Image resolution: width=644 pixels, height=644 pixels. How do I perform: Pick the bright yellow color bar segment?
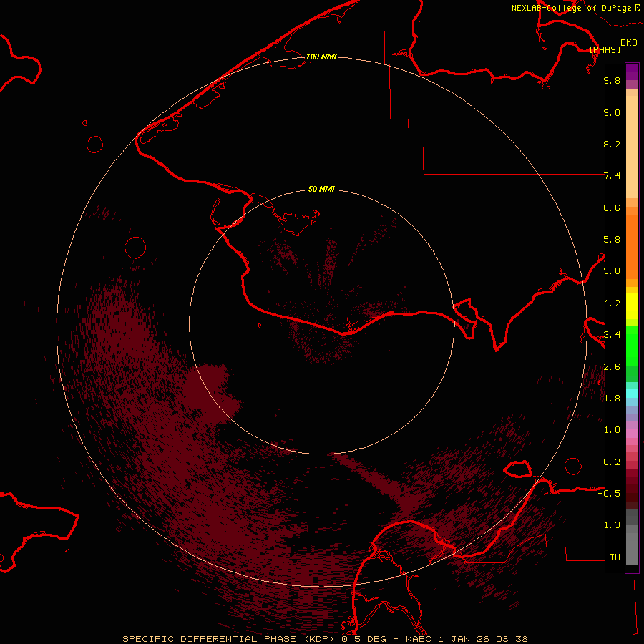coord(632,306)
